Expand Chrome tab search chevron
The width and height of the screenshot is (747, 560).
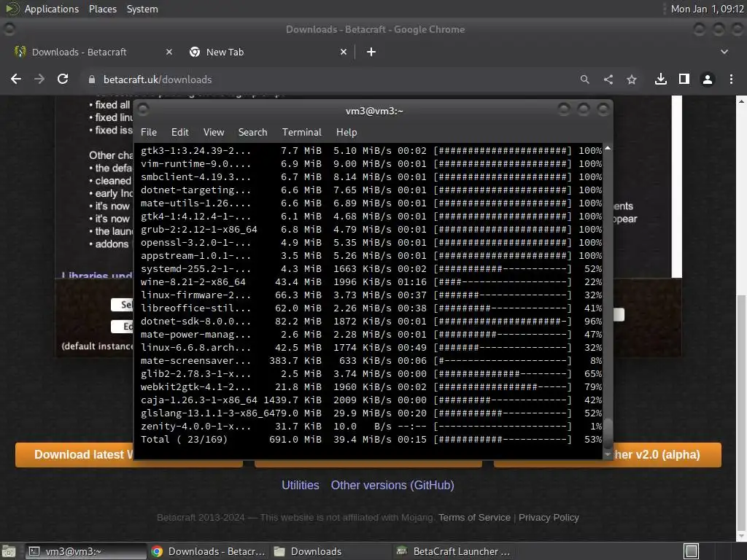click(x=724, y=52)
